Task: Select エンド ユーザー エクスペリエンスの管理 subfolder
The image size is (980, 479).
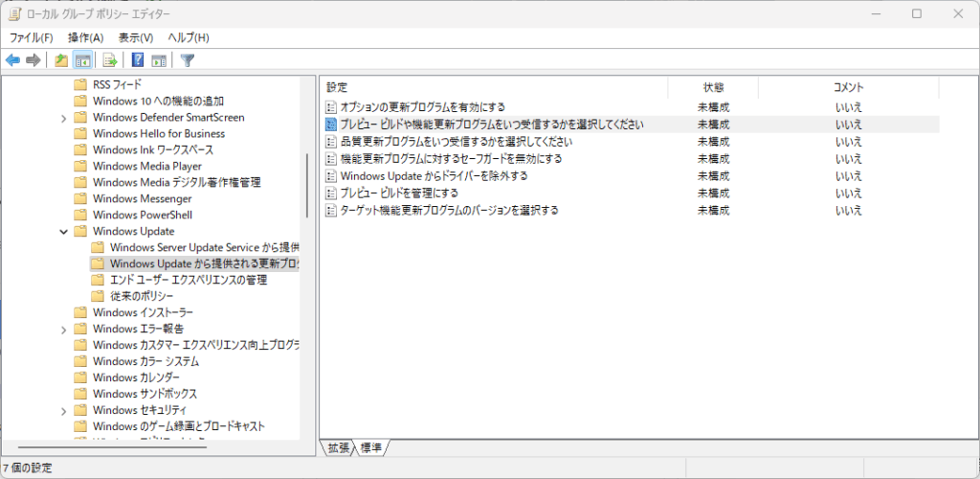Action: point(189,280)
